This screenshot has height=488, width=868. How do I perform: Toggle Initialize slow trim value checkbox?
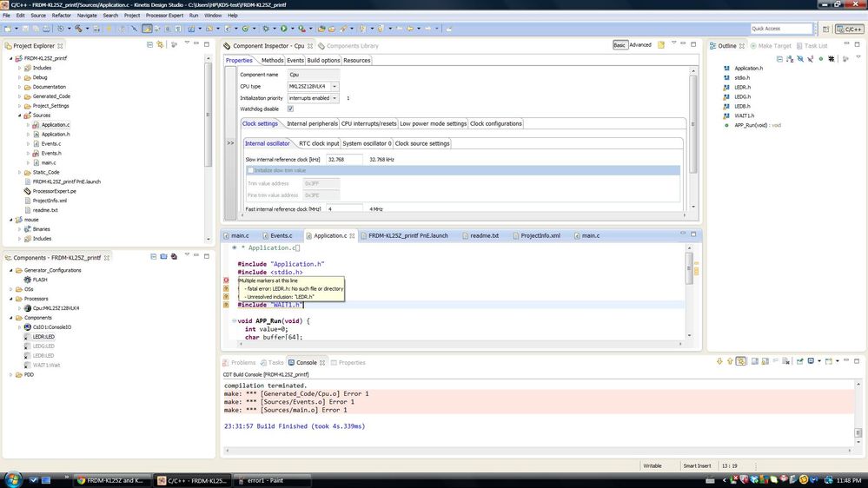[250, 170]
